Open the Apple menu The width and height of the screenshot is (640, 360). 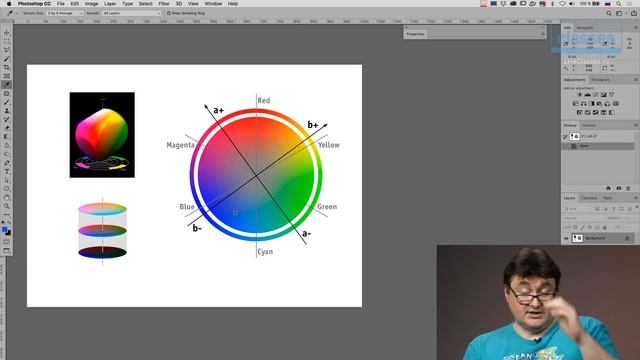9,4
